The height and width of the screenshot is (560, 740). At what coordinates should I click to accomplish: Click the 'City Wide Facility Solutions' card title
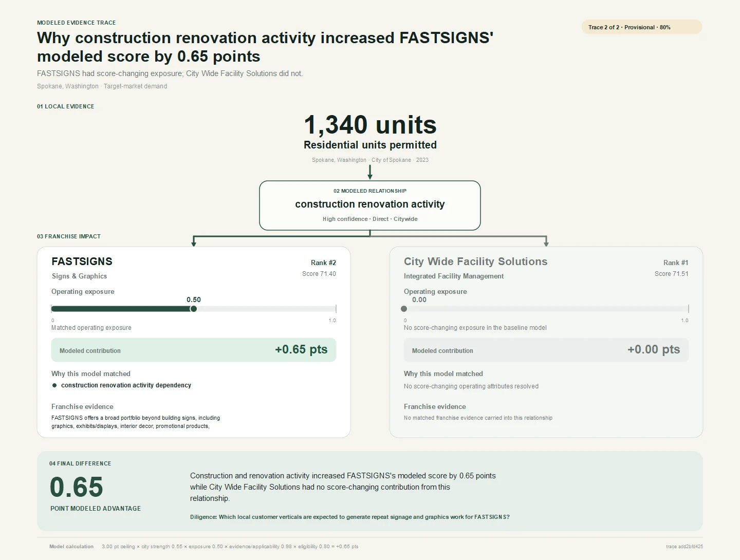475,262
